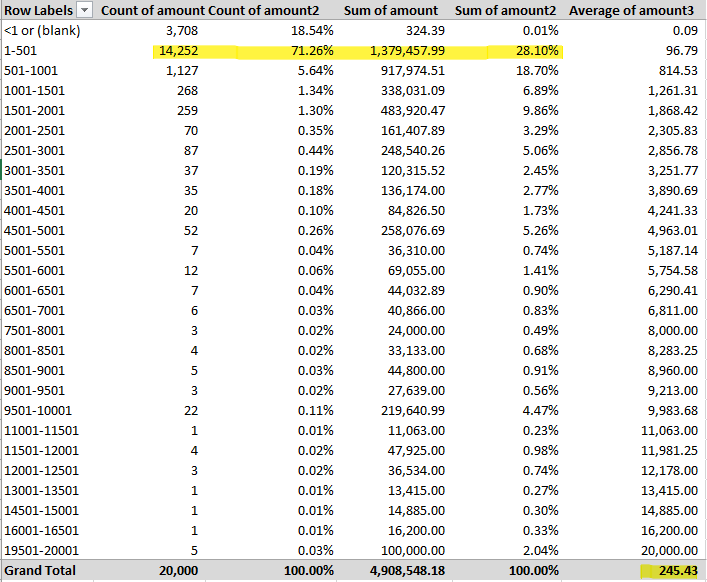Select the Grand Total row label
Screen dimensions: 707x582
(x=40, y=571)
